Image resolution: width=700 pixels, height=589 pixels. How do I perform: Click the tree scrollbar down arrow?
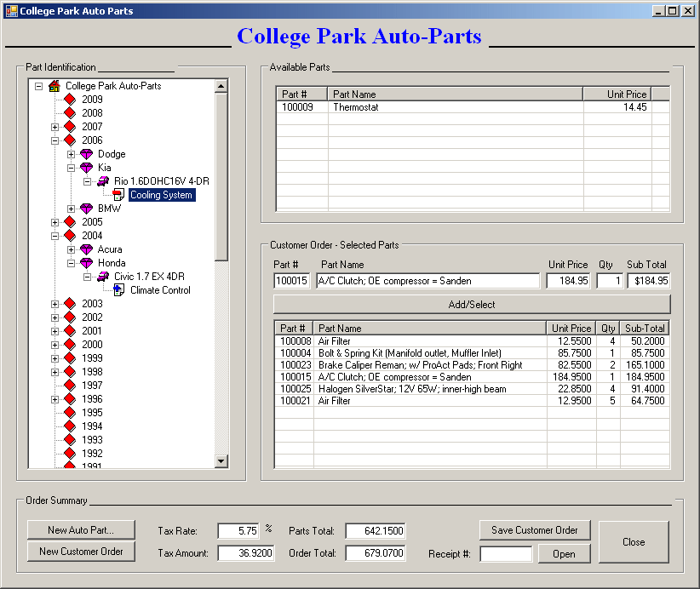click(221, 461)
